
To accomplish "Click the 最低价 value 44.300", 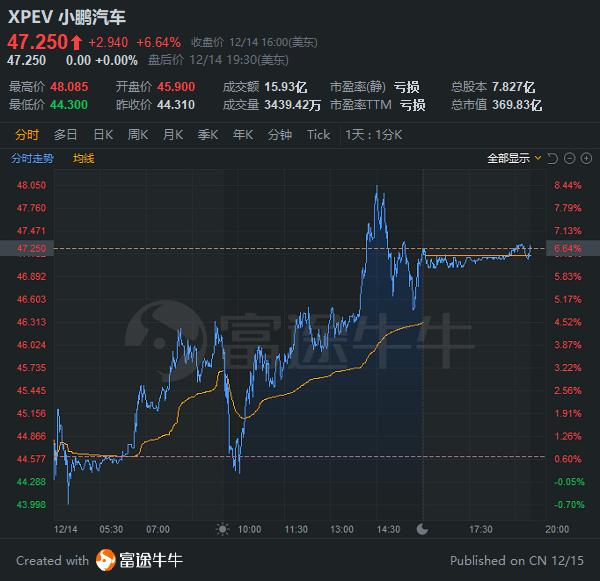I will 69,105.
